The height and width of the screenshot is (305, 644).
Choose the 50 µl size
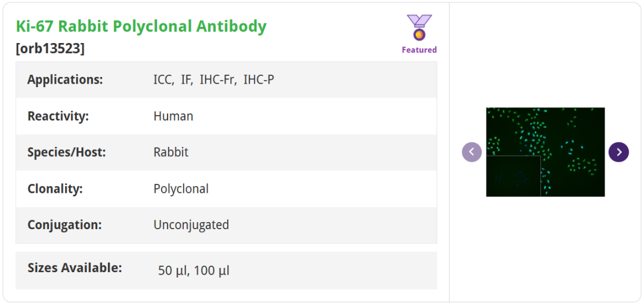click(172, 270)
